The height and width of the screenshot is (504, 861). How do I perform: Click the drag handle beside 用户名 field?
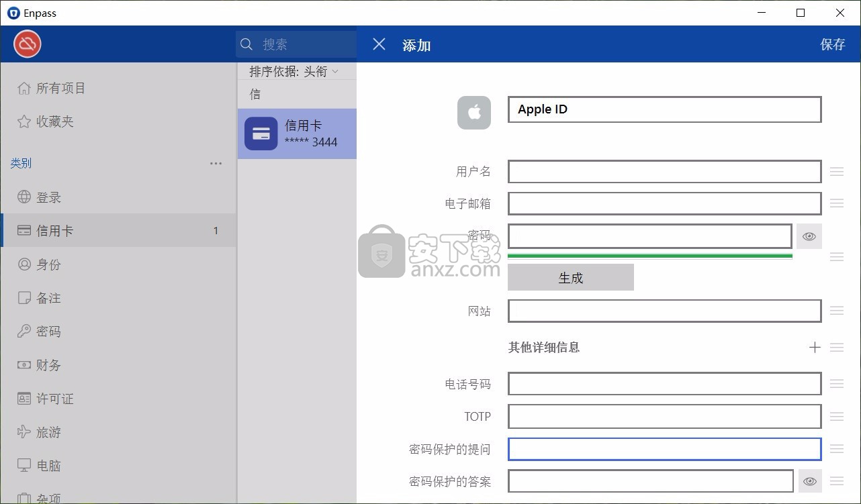click(x=837, y=172)
